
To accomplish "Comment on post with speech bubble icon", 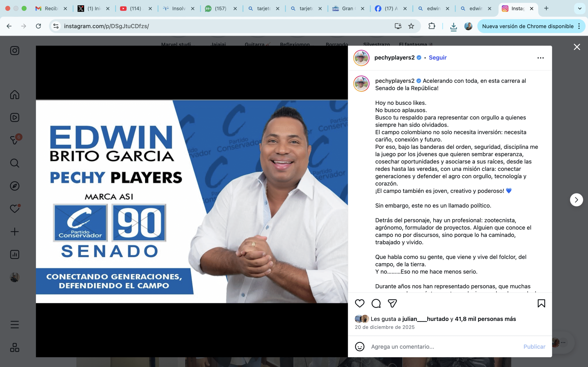I will [x=376, y=303].
